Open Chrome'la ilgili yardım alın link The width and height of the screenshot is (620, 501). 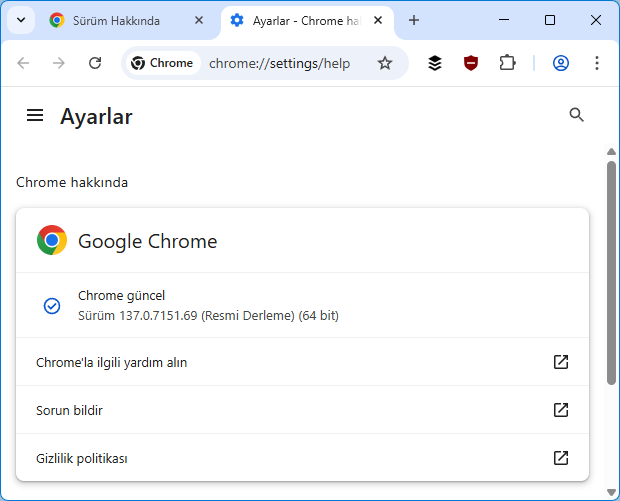tap(302, 362)
